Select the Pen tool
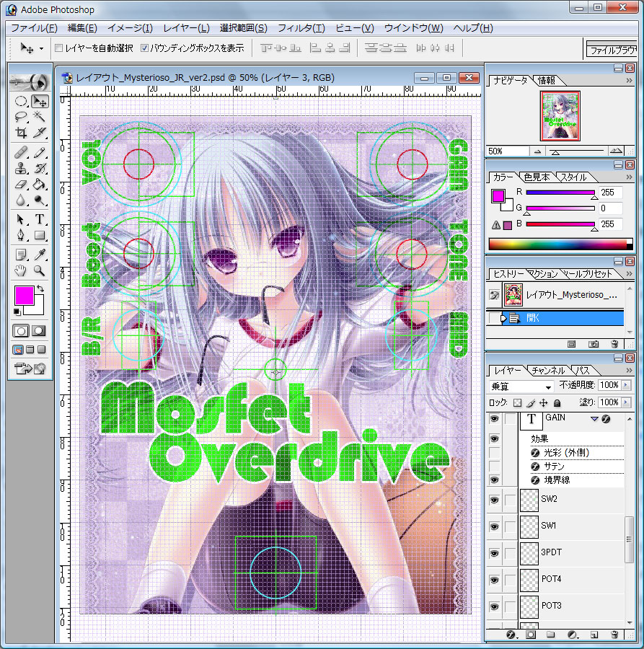The height and width of the screenshot is (649, 644). click(21, 236)
